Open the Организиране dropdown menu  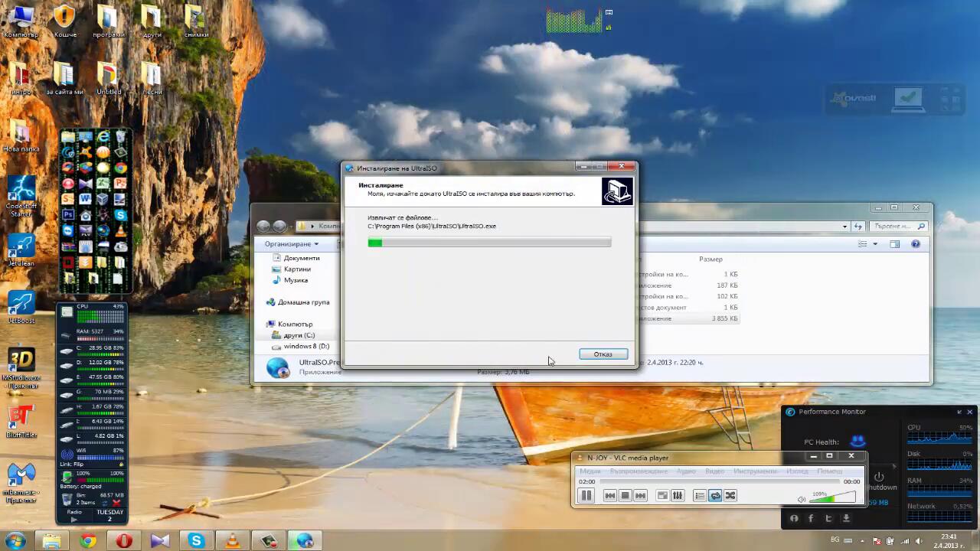[x=292, y=244]
